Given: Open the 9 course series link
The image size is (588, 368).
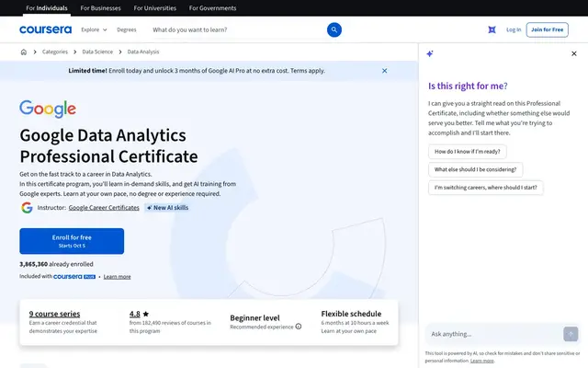Looking at the screenshot, I should 54,314.
